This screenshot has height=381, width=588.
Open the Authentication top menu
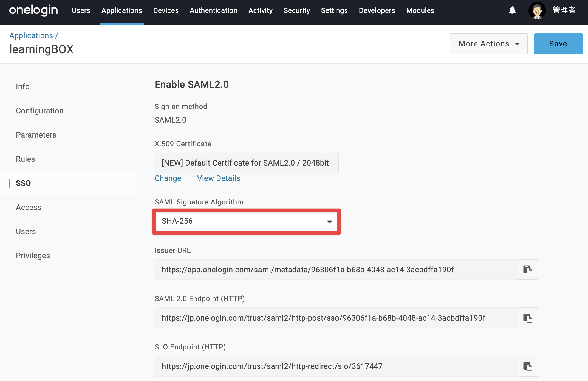214,10
